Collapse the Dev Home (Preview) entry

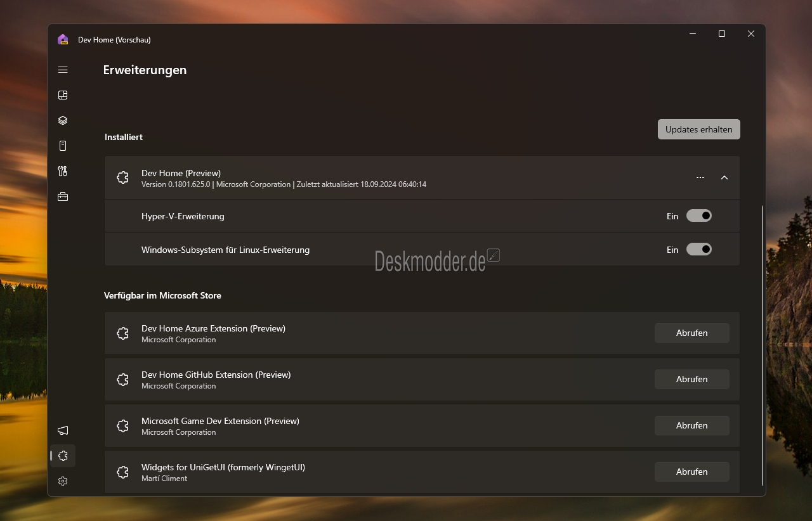pos(724,177)
